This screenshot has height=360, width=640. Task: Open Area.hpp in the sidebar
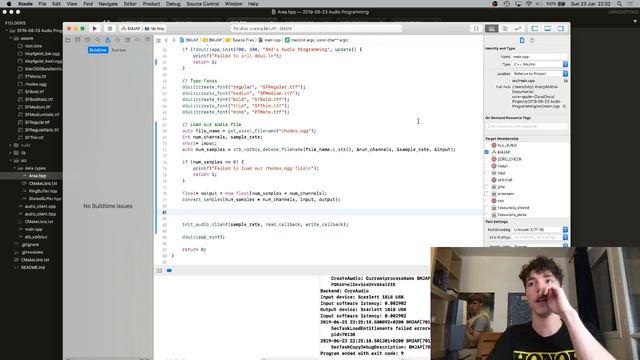tap(37, 176)
